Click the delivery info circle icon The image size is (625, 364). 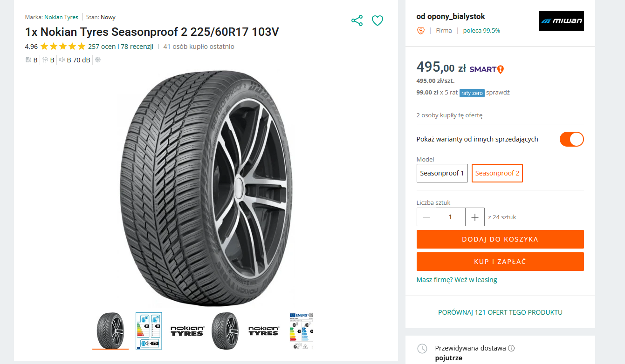point(511,348)
